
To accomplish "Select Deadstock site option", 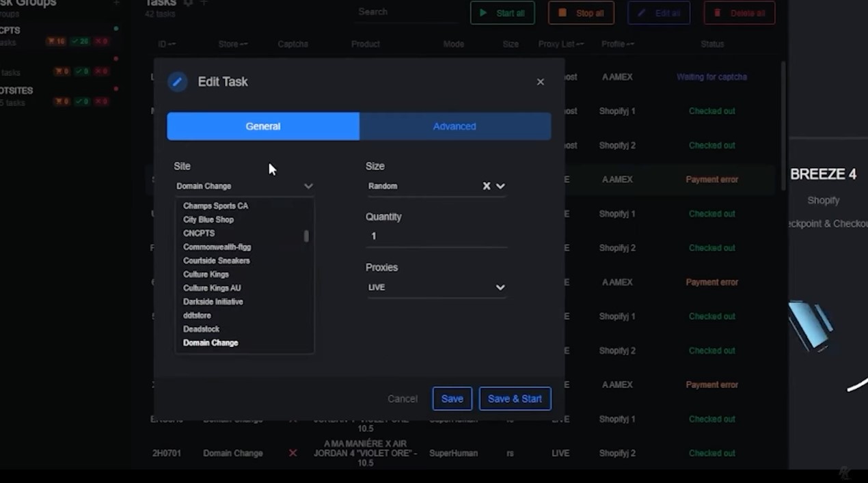I will pos(201,329).
